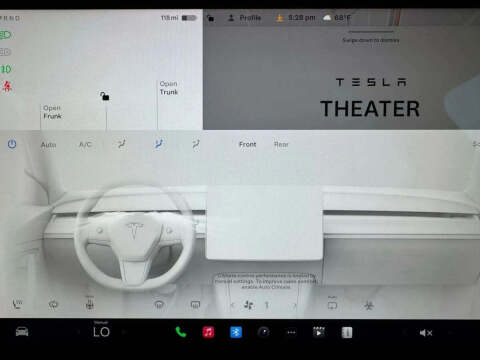Turn off climate with the power icon
480x360 pixels.
(x=12, y=144)
